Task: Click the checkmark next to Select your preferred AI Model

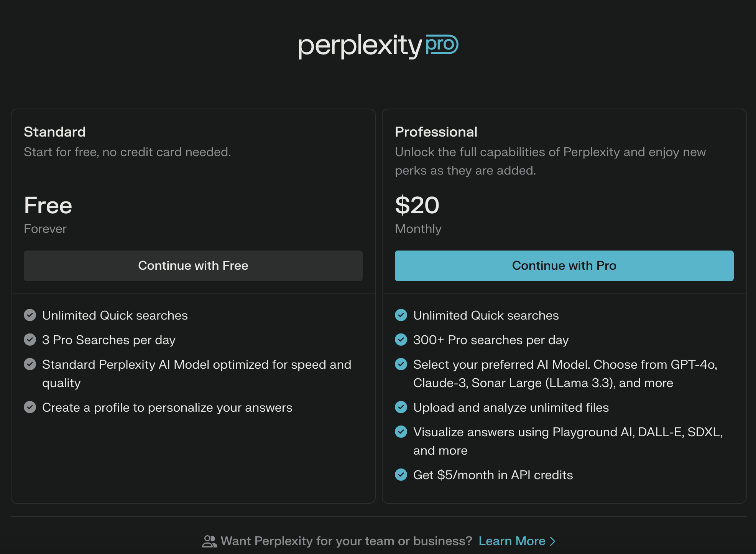Action: [401, 364]
